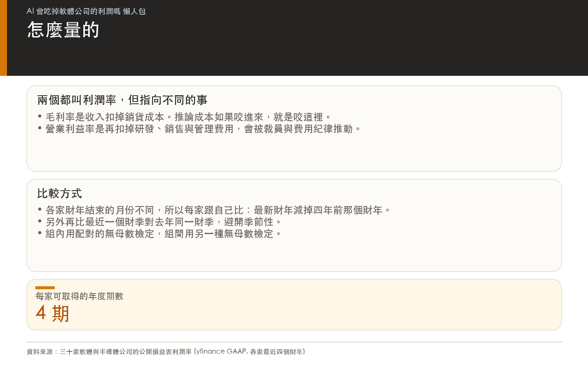Image resolution: width=588 pixels, height=368 pixels.
Task: Select bullet starting with 營業利益率是再扣掉研發
Action: pos(200,129)
